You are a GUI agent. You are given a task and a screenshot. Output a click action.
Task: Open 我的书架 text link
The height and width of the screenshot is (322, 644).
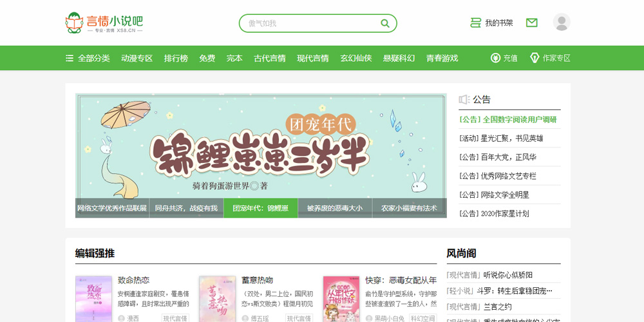pos(499,23)
